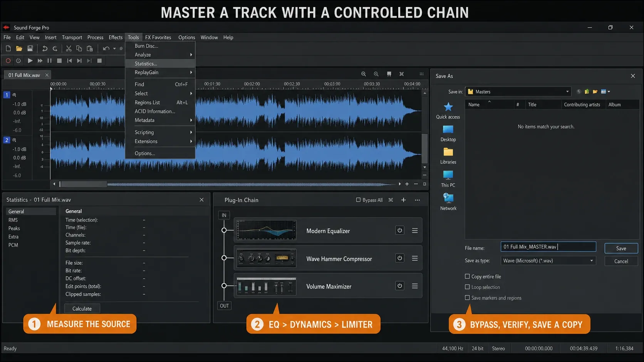Paste with the clipboard toolbar icon
The image size is (644, 362).
90,48
